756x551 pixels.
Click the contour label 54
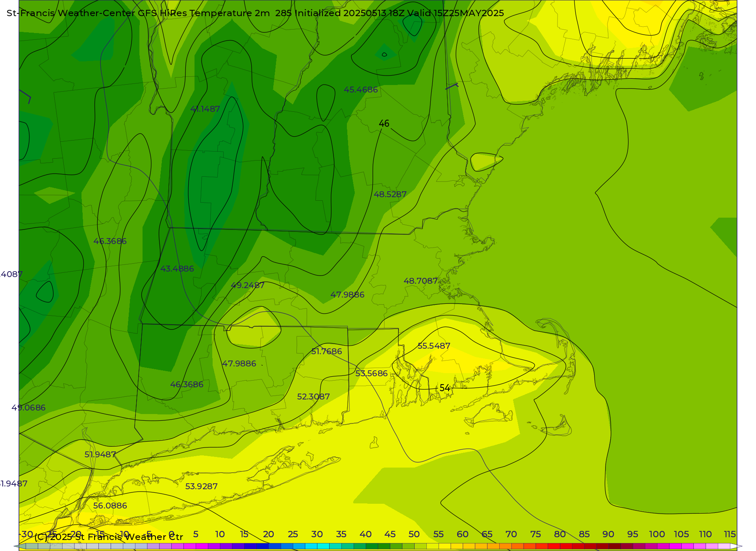point(445,388)
